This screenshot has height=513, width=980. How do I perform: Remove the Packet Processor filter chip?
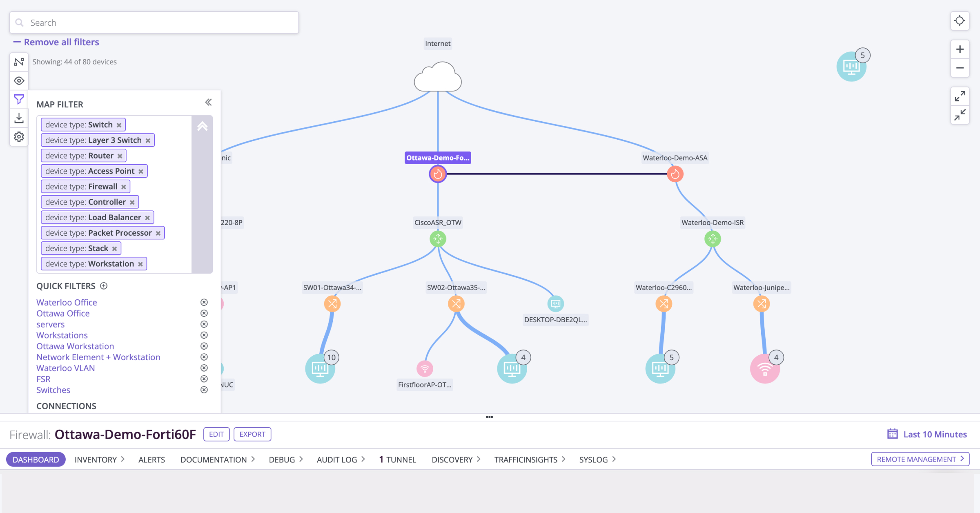pos(158,233)
